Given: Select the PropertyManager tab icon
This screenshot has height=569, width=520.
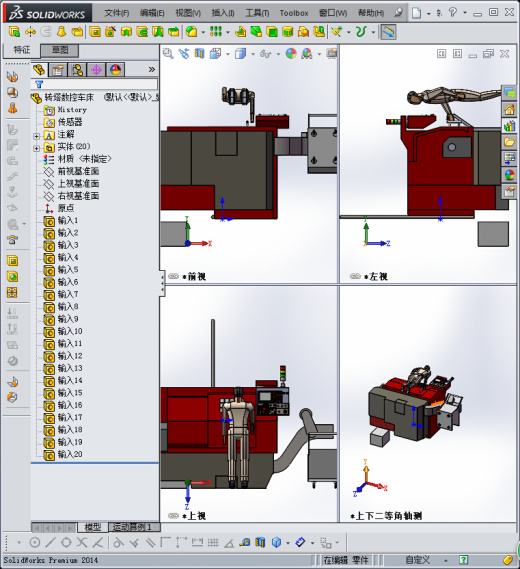Looking at the screenshot, I should [x=58, y=69].
